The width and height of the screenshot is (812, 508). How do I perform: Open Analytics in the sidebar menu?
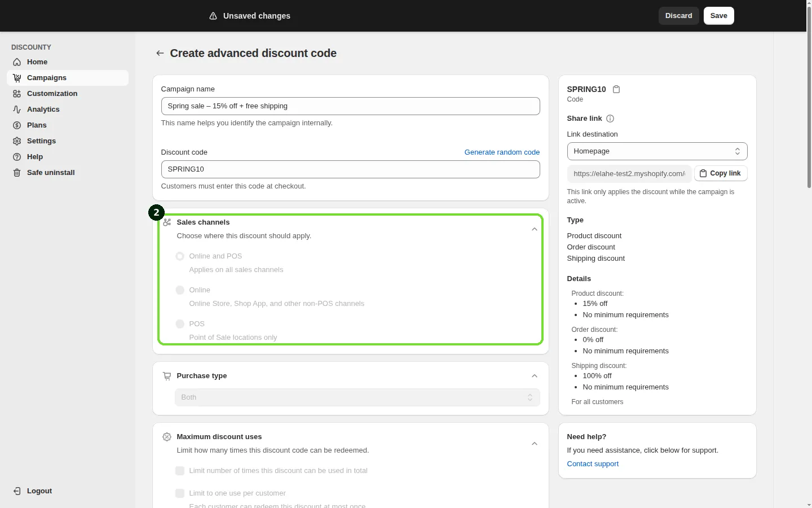point(68,110)
